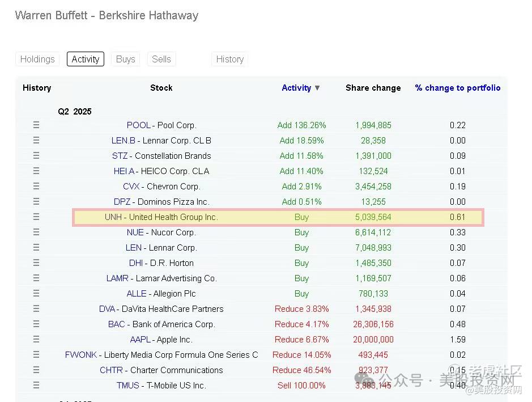Select the Activity tab
This screenshot has width=532, height=402.
pos(86,59)
